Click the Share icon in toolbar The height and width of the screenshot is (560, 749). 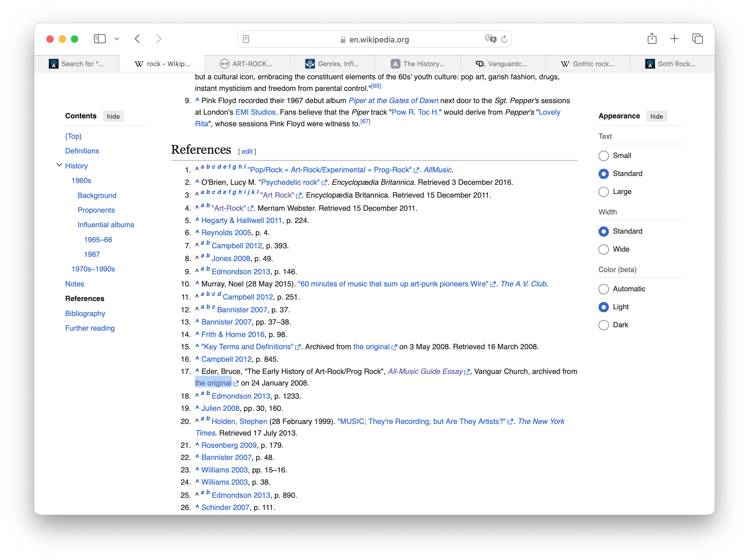(x=652, y=39)
